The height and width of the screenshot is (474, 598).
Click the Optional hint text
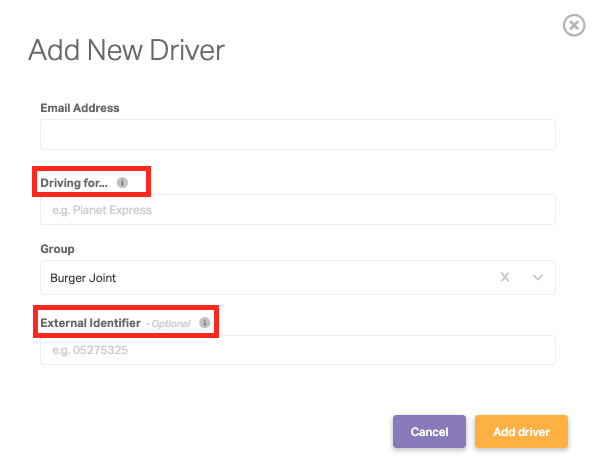coord(168,324)
